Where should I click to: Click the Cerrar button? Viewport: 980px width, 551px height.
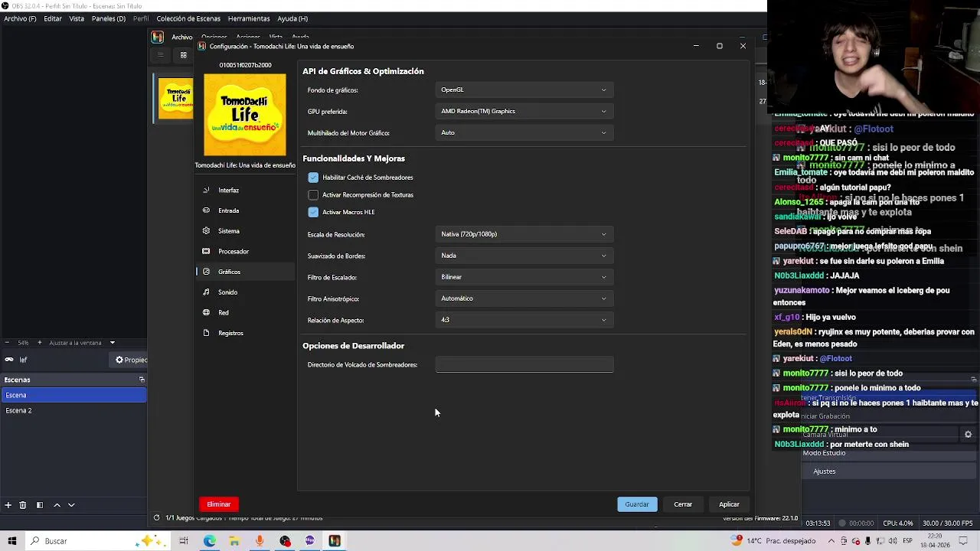[683, 504]
